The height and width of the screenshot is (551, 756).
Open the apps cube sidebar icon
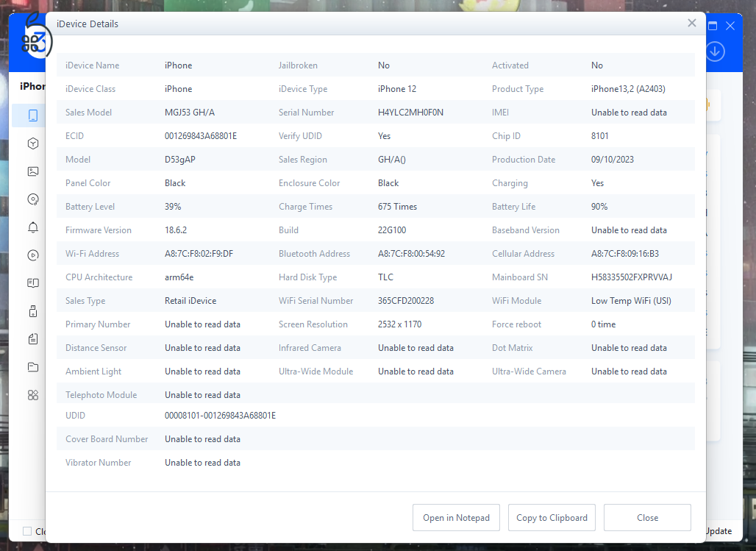pyautogui.click(x=33, y=143)
